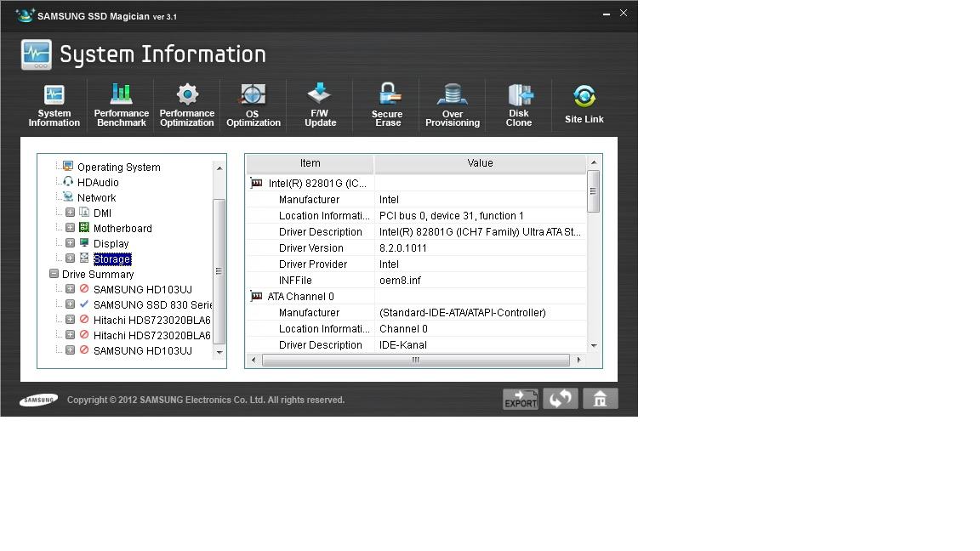The height and width of the screenshot is (551, 980).
Task: Select Operating System tree item
Action: click(x=119, y=167)
